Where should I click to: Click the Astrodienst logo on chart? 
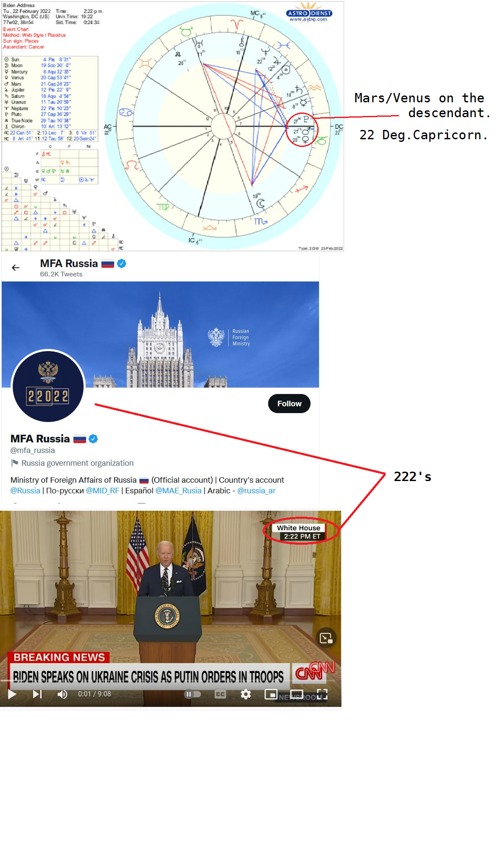[309, 13]
